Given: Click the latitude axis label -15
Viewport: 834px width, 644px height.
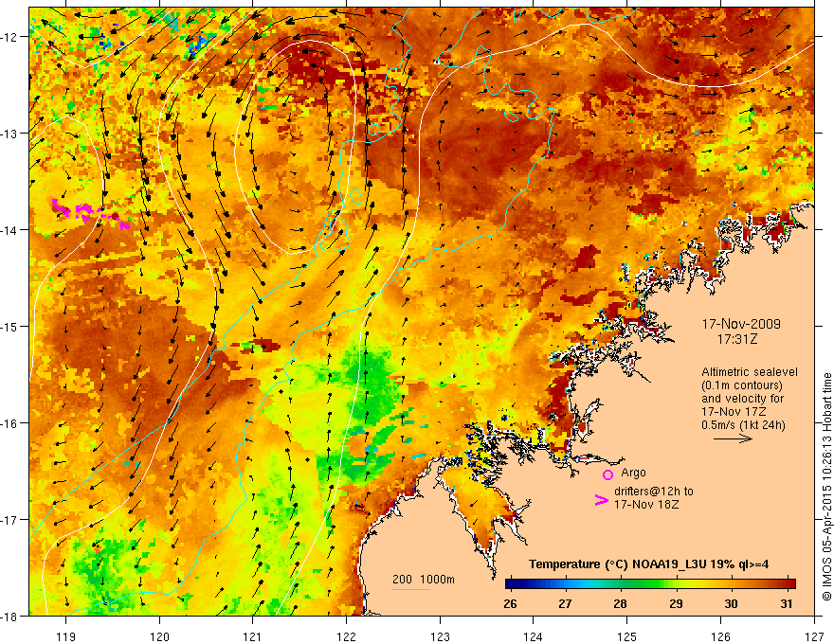Looking at the screenshot, I should tap(9, 326).
